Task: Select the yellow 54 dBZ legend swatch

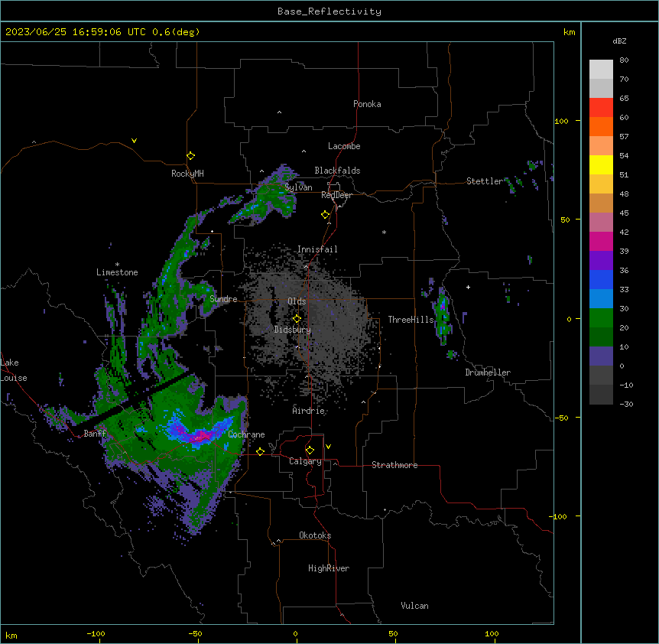Action: coord(601,164)
